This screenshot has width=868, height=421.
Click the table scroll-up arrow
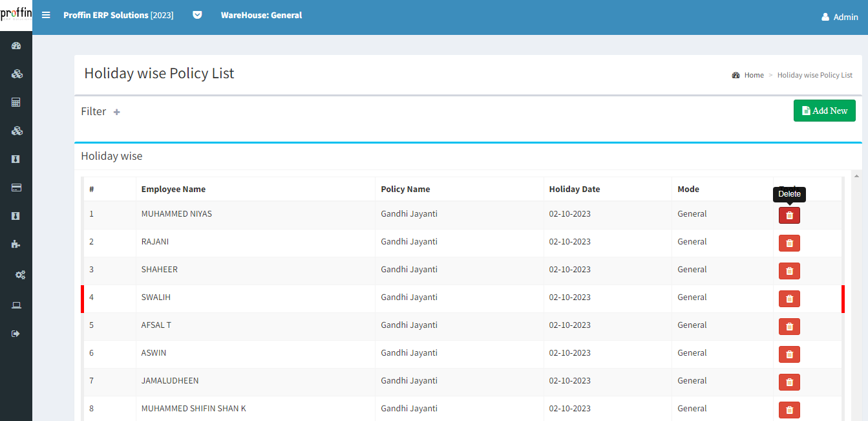click(x=857, y=176)
